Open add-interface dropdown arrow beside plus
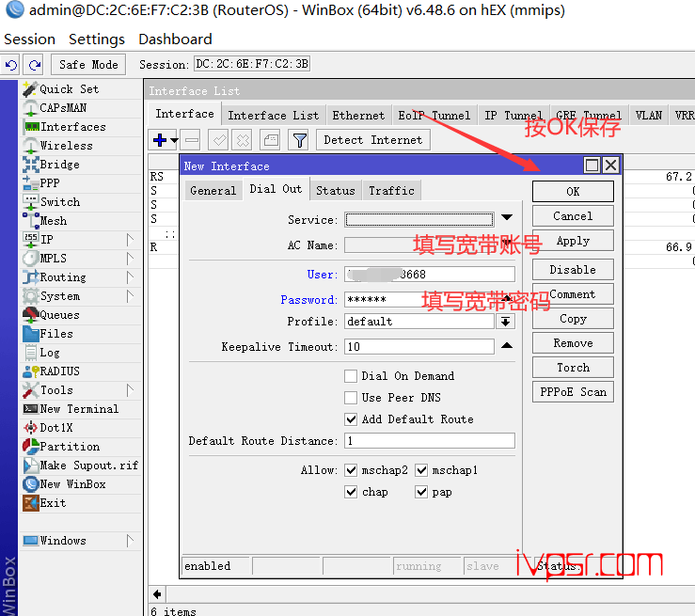Screen dimensions: 695x616 174,140
